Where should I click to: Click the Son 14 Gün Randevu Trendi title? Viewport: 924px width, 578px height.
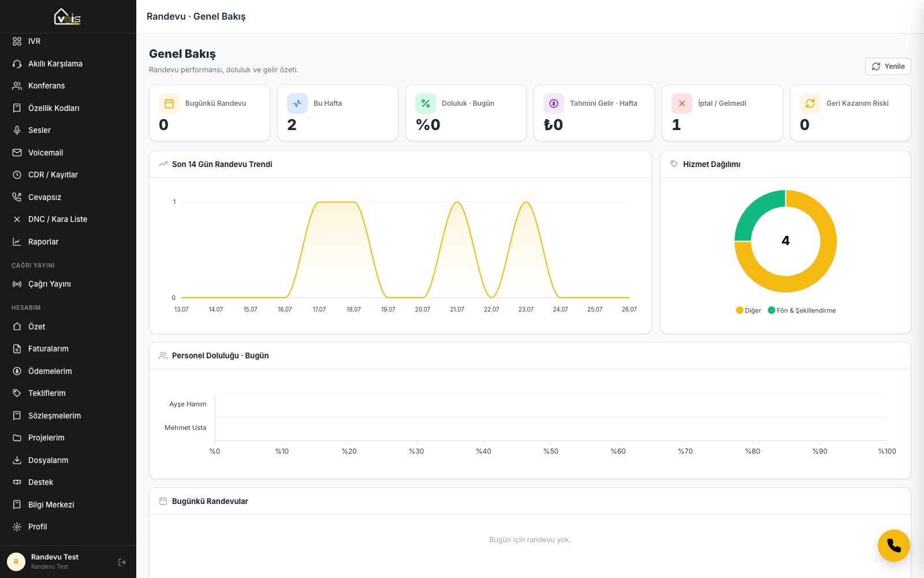222,164
